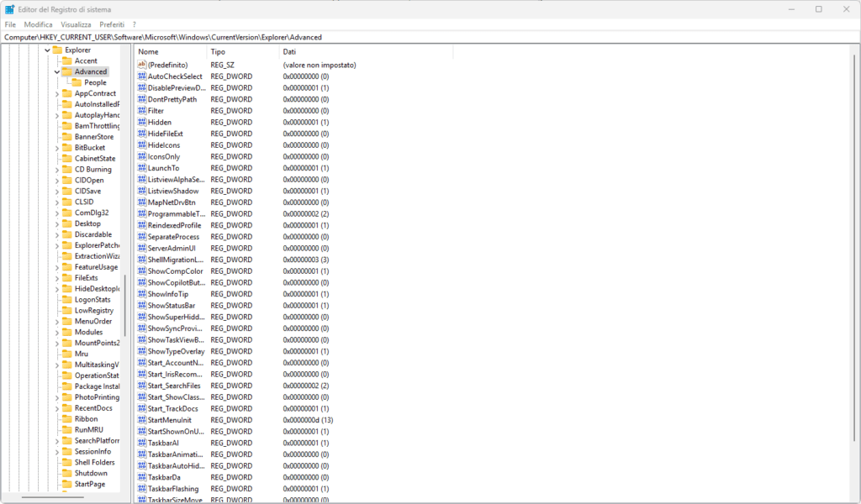Sort values by the Dati column header
The image size is (861, 504).
tap(367, 51)
